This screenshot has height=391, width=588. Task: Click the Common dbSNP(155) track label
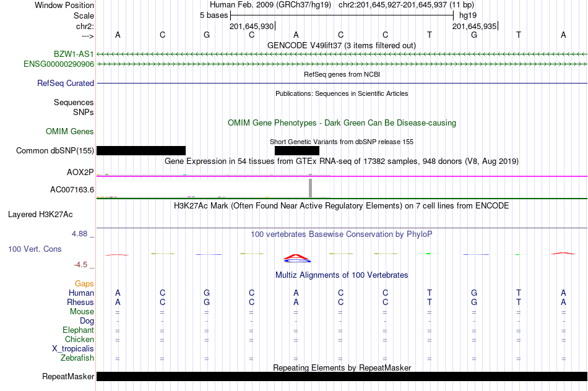(54, 151)
